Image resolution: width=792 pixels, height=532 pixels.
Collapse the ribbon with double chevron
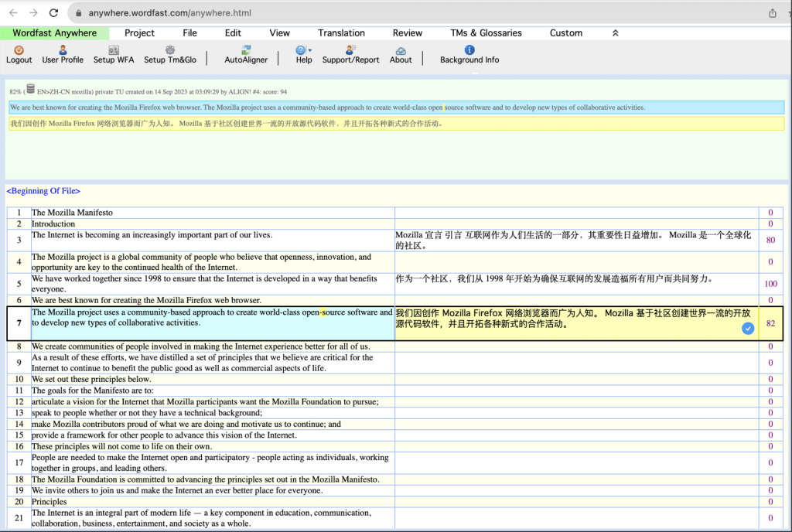click(615, 33)
